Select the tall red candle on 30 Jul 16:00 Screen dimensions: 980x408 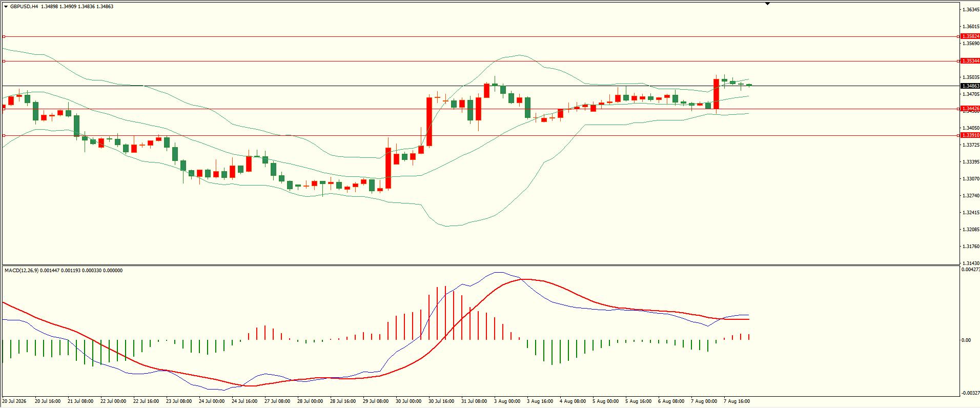tap(429, 121)
